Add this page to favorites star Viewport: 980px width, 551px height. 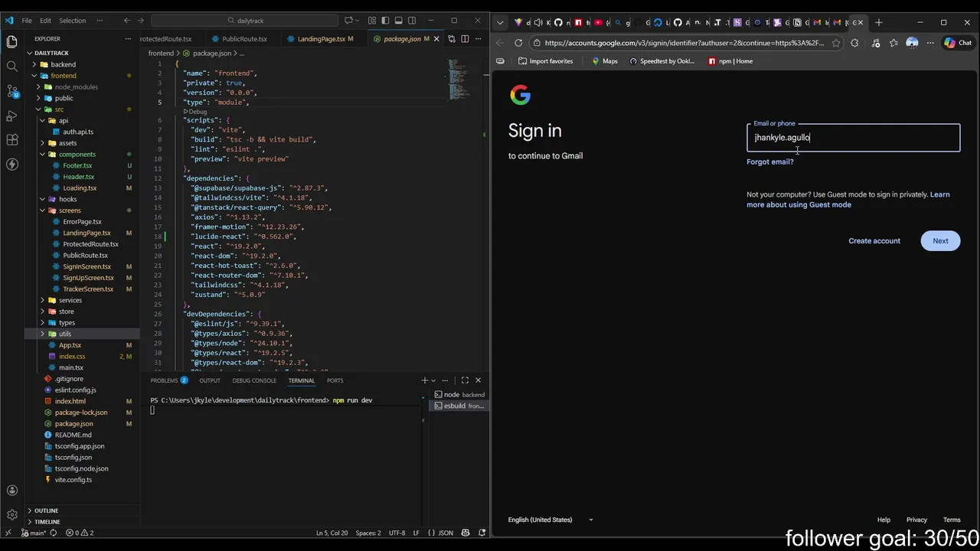click(835, 43)
